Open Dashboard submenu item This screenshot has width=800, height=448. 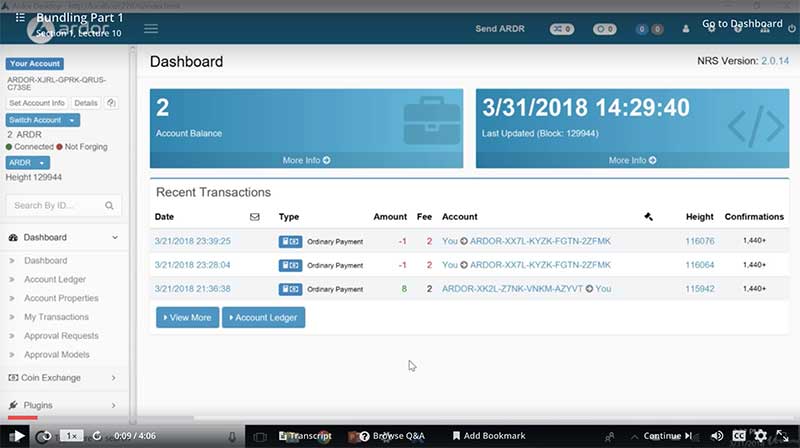pyautogui.click(x=45, y=261)
